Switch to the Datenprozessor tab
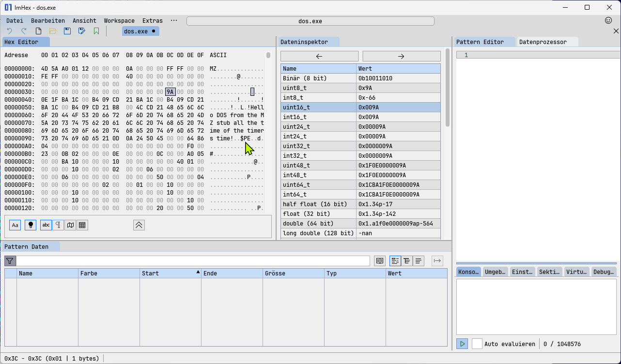Viewport: 621px width, 364px height. (543, 42)
